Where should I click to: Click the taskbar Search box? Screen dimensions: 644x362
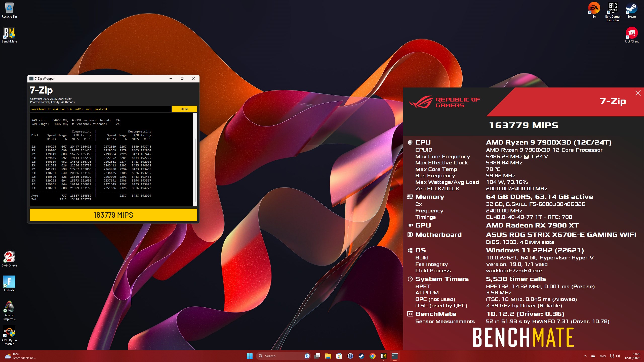click(x=284, y=356)
